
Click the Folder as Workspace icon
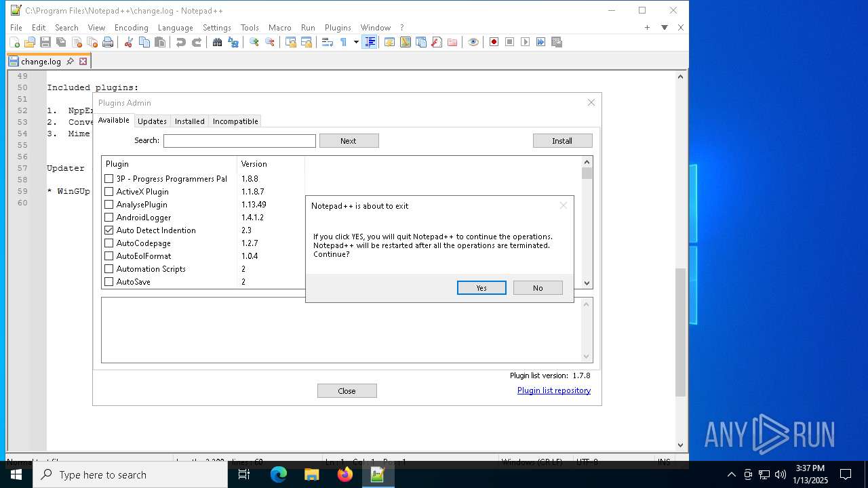click(452, 42)
